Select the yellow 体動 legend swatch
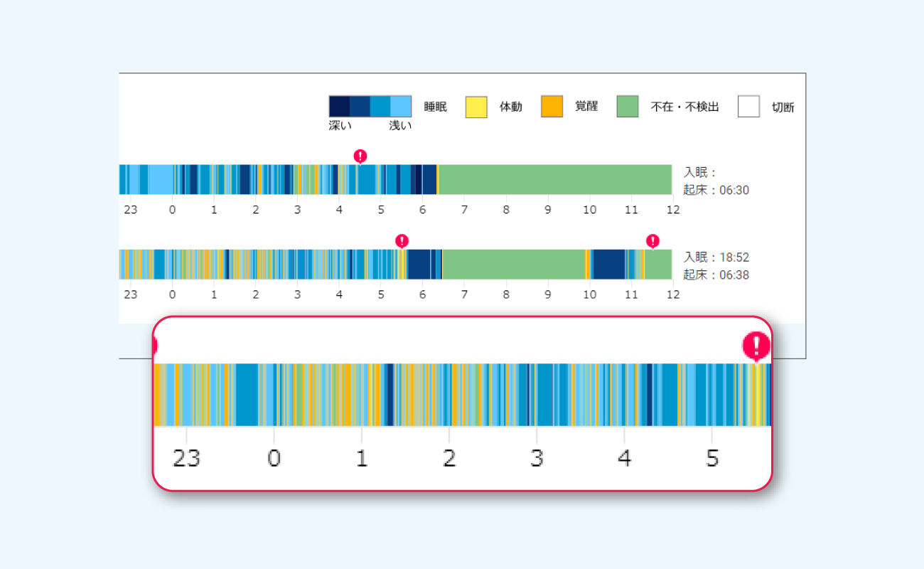The width and height of the screenshot is (924, 569). coord(476,107)
